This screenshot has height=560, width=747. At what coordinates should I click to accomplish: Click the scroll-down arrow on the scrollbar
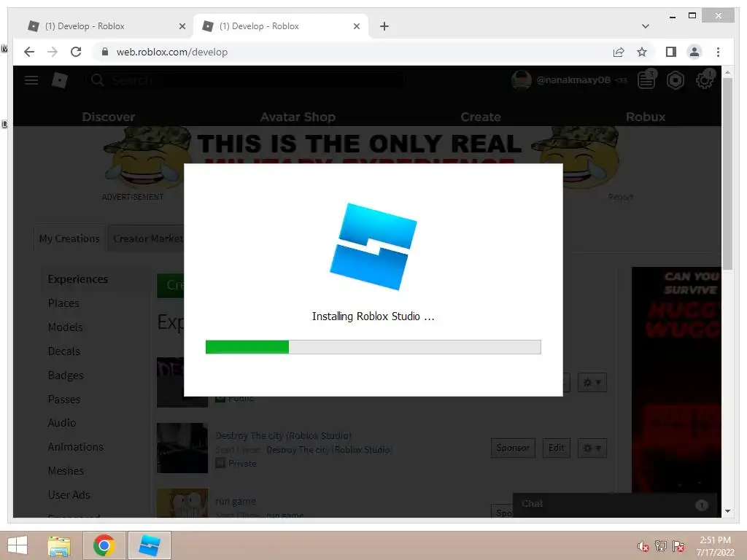coord(727,511)
